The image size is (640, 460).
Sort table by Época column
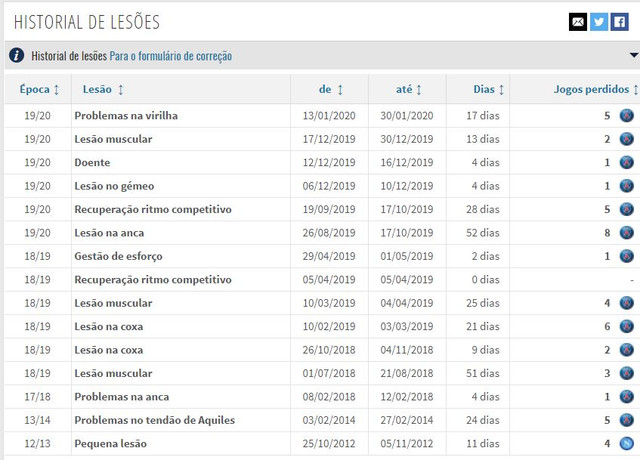tap(39, 89)
